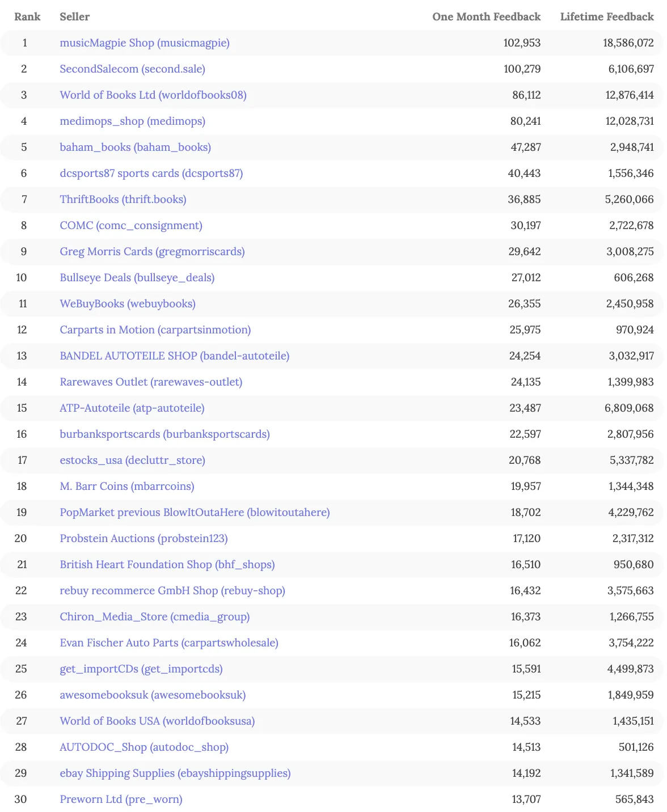Click Carparts in Motion link
The width and height of the screenshot is (667, 812).
tap(155, 330)
